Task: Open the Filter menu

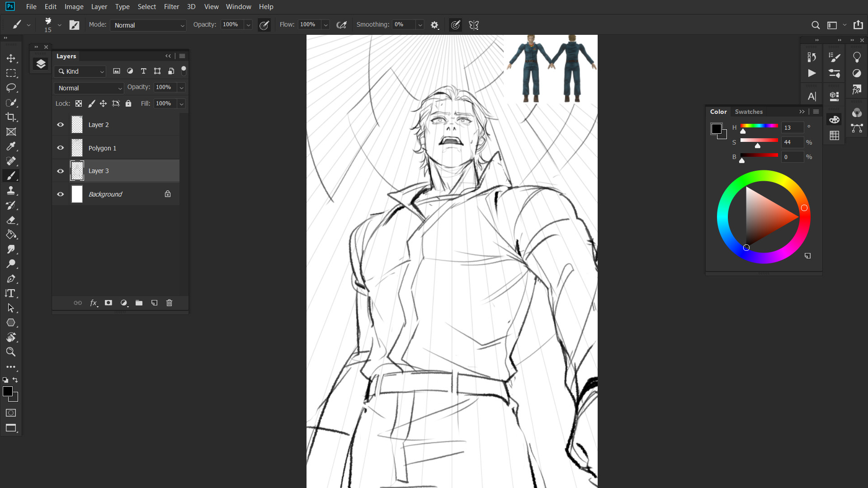Action: [x=171, y=7]
